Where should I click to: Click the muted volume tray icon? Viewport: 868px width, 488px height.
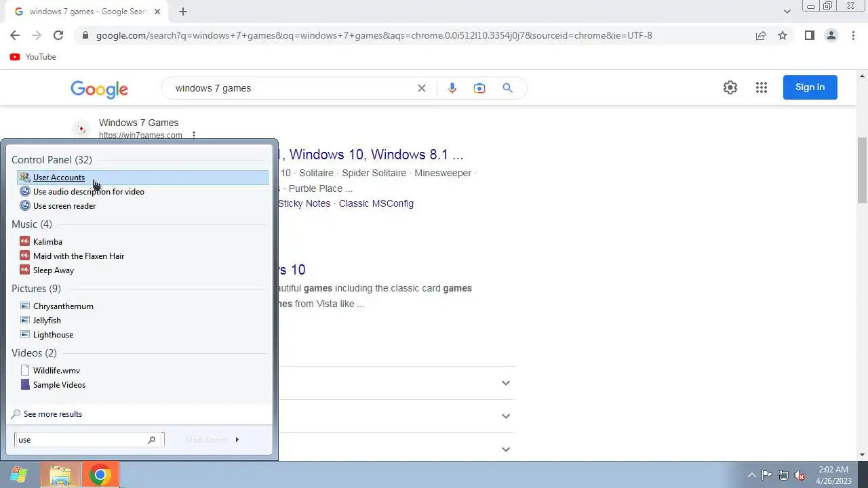pos(800,475)
